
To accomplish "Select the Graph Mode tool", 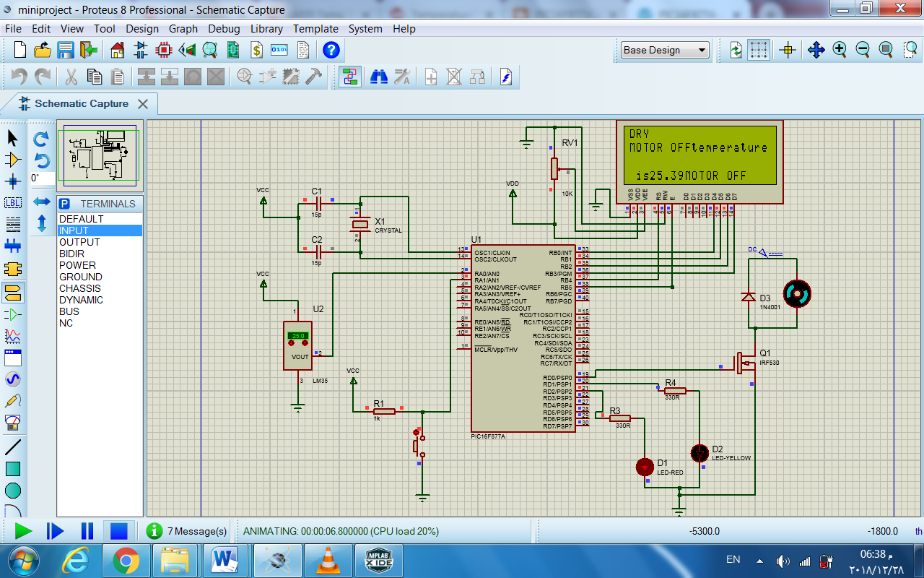I will click(x=12, y=336).
